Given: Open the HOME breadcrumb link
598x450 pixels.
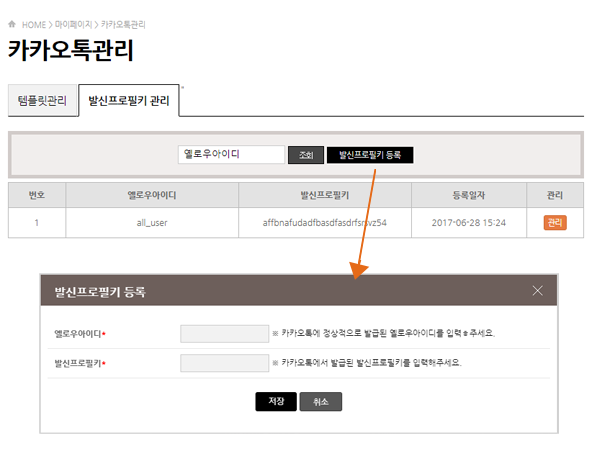Looking at the screenshot, I should (x=34, y=25).
